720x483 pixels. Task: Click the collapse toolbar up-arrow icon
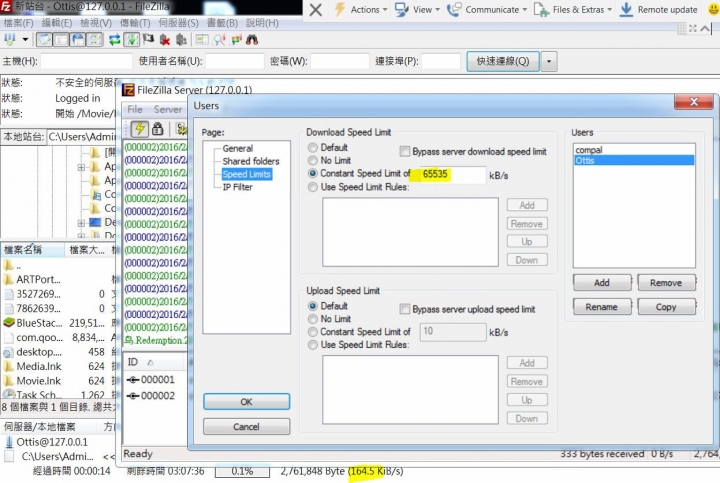click(x=705, y=28)
